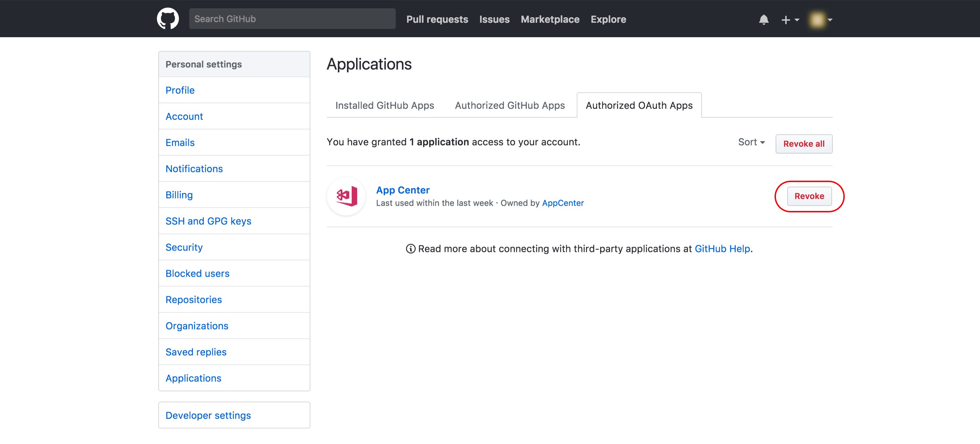This screenshot has height=444, width=980.
Task: Click the App Center application icon
Action: pos(346,196)
